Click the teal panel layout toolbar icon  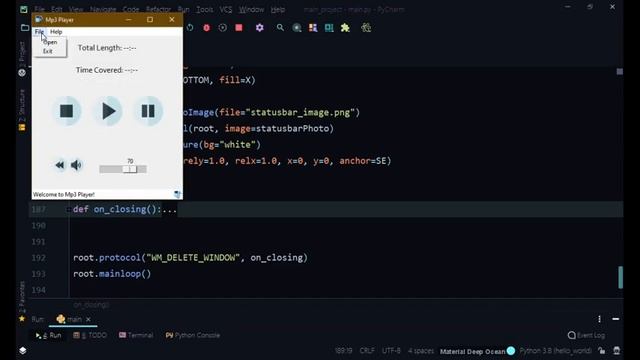point(329,28)
